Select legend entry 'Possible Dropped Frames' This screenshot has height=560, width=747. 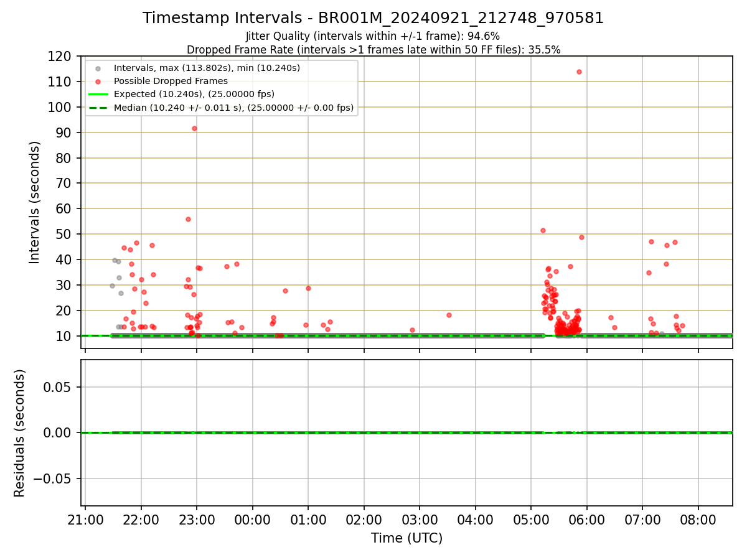click(x=171, y=81)
